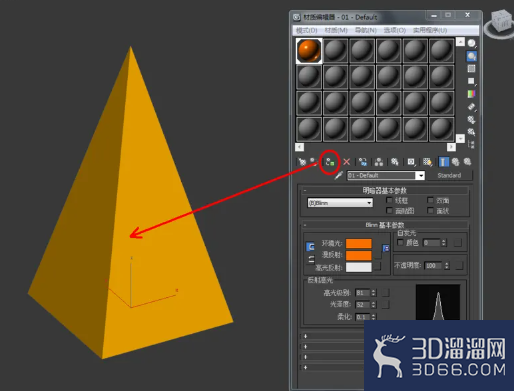Image resolution: width=514 pixels, height=391 pixels.
Task: Open the 模式(D) menu
Action: click(x=307, y=31)
